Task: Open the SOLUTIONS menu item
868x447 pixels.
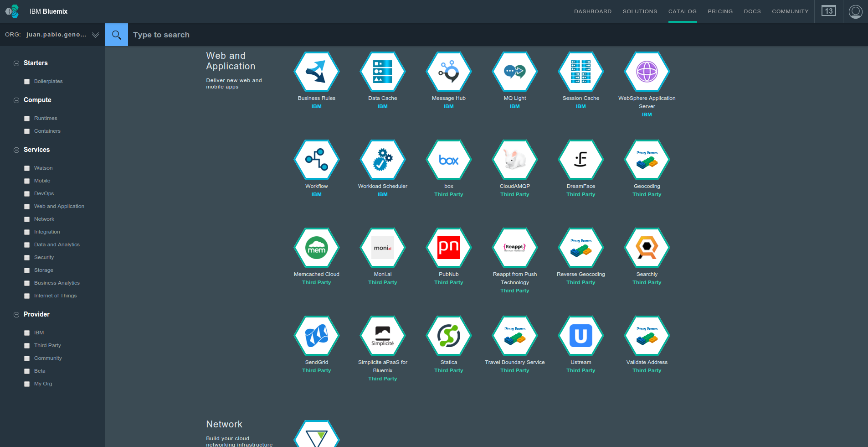Action: click(640, 11)
